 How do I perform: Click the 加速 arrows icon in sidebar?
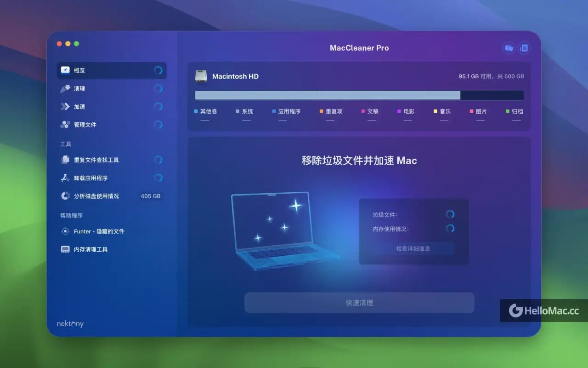click(65, 106)
